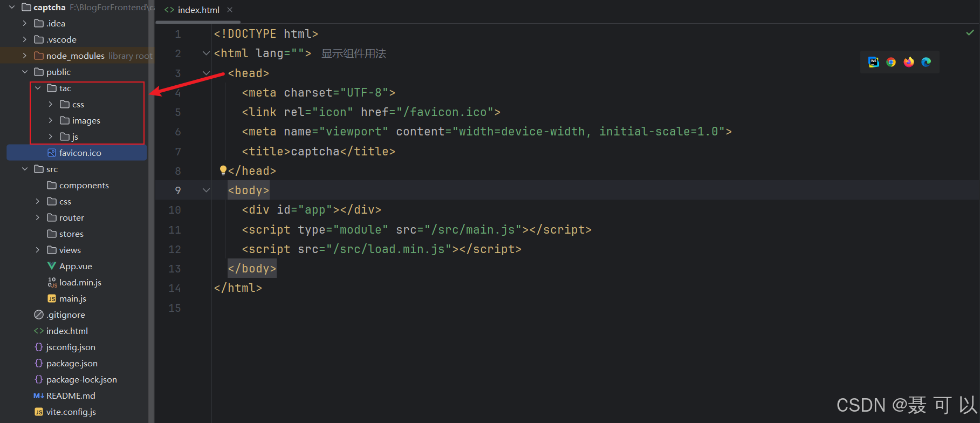Open page in Firefox browser icon

pyautogui.click(x=909, y=62)
